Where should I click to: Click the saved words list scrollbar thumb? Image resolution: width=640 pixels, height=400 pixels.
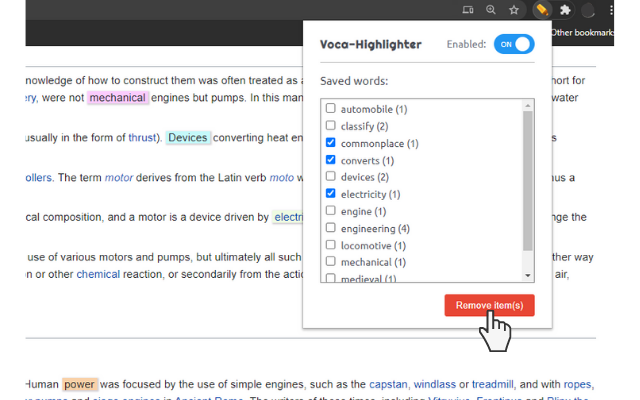coord(528,181)
